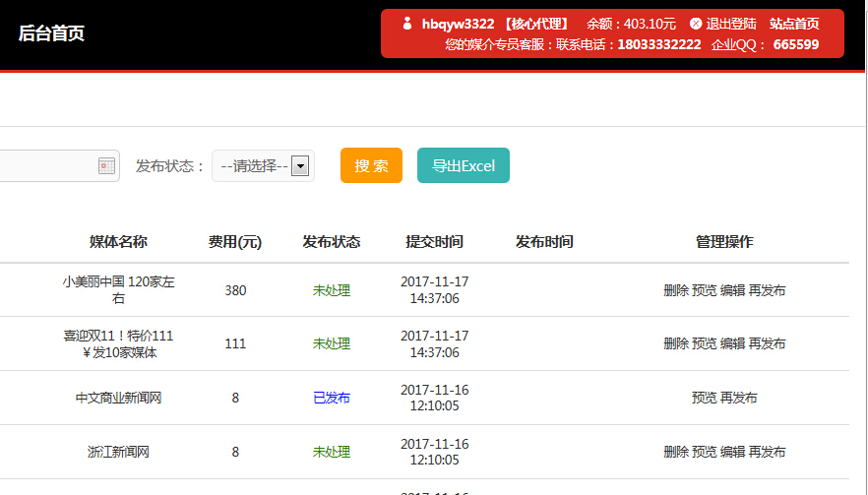Click the 搜索 search button

pos(371,165)
